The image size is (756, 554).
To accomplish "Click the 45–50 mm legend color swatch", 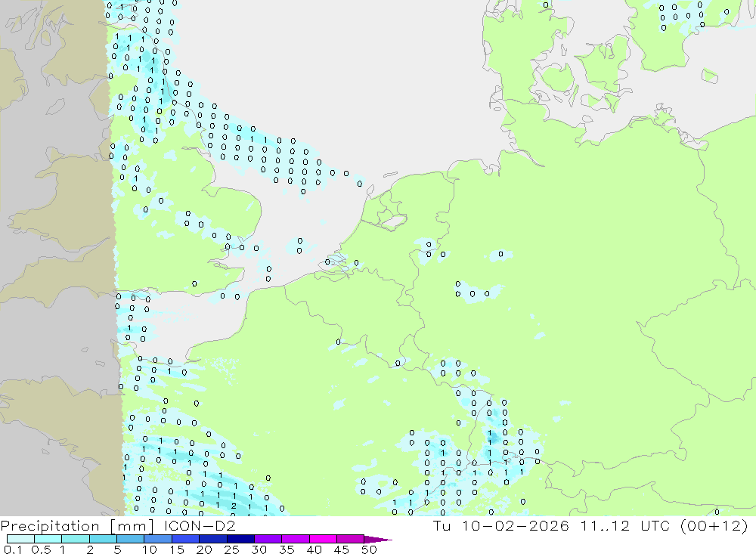I will pyautogui.click(x=351, y=539).
